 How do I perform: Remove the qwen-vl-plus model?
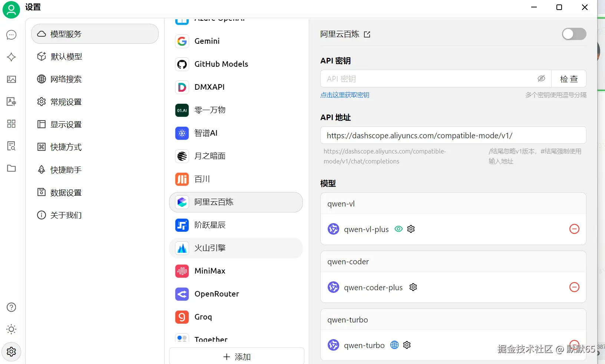(x=574, y=229)
